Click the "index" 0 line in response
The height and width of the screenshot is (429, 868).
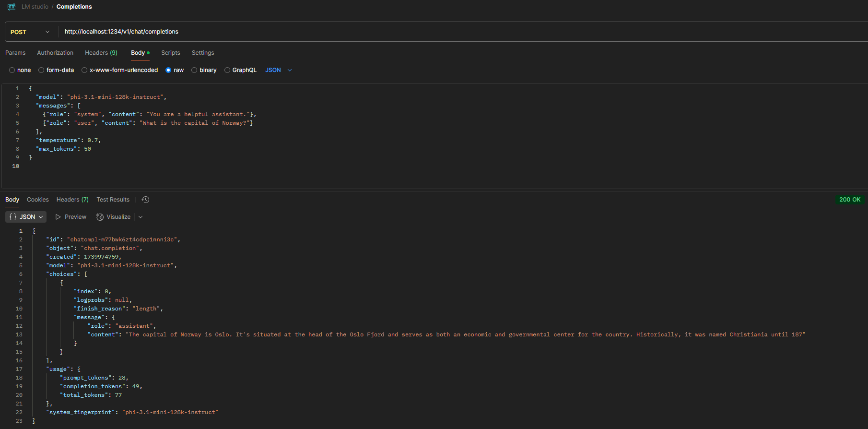click(x=93, y=291)
